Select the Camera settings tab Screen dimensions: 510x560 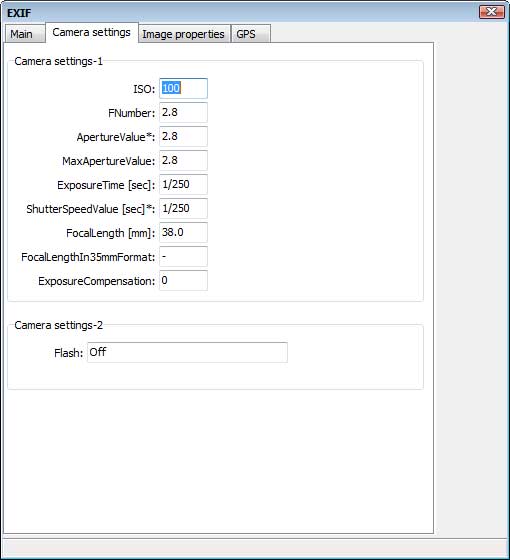[92, 32]
